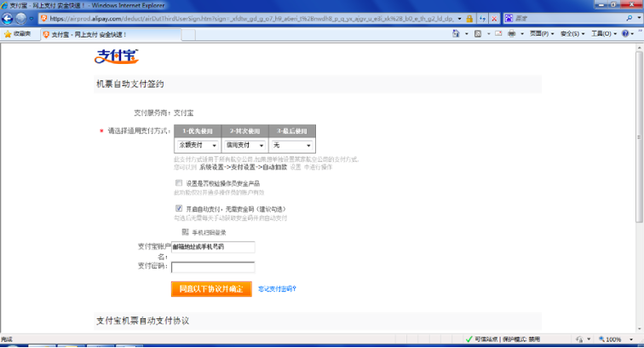The image size is (644, 348).
Task: Click the alipay.com URL address field
Action: coord(251,19)
